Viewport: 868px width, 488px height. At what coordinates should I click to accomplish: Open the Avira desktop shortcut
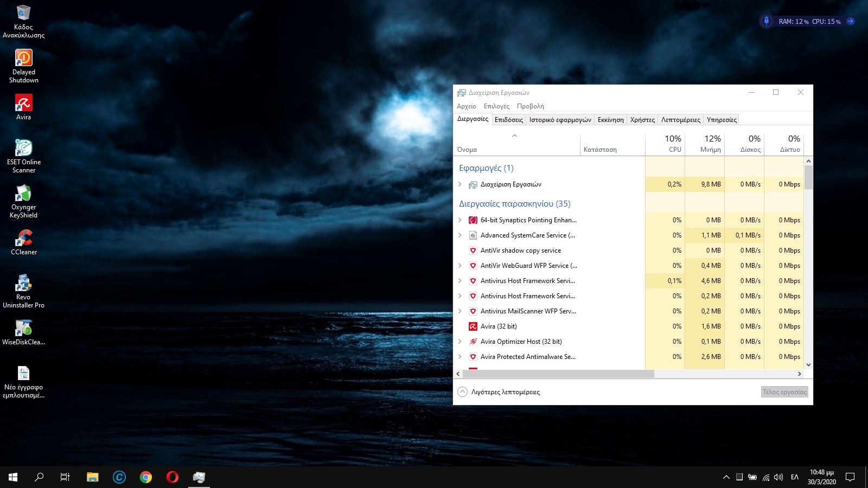click(x=23, y=107)
